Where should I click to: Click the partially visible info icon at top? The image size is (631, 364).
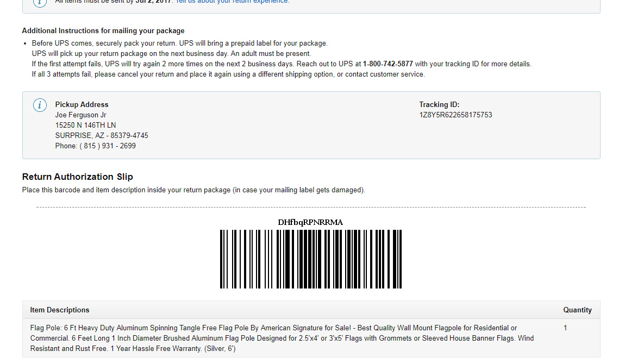40,3
